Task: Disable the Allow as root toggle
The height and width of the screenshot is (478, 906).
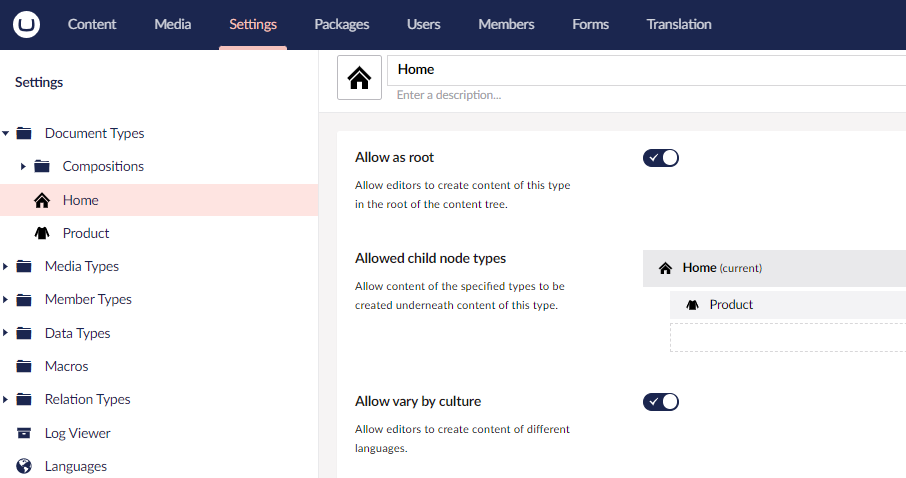Action: (x=660, y=158)
